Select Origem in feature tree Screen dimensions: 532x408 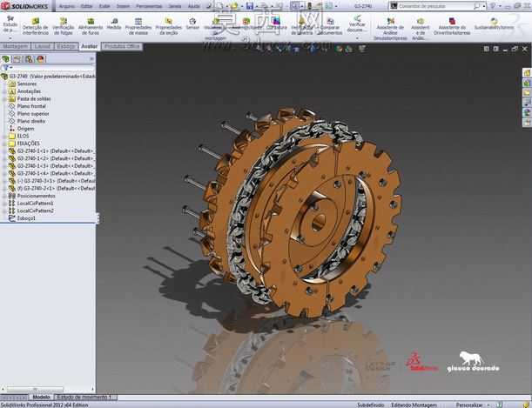(25, 129)
